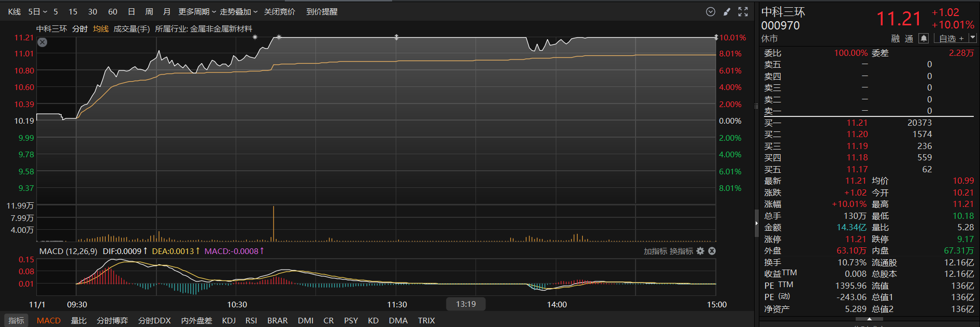Toggle the 指标 indicators button

click(16, 321)
